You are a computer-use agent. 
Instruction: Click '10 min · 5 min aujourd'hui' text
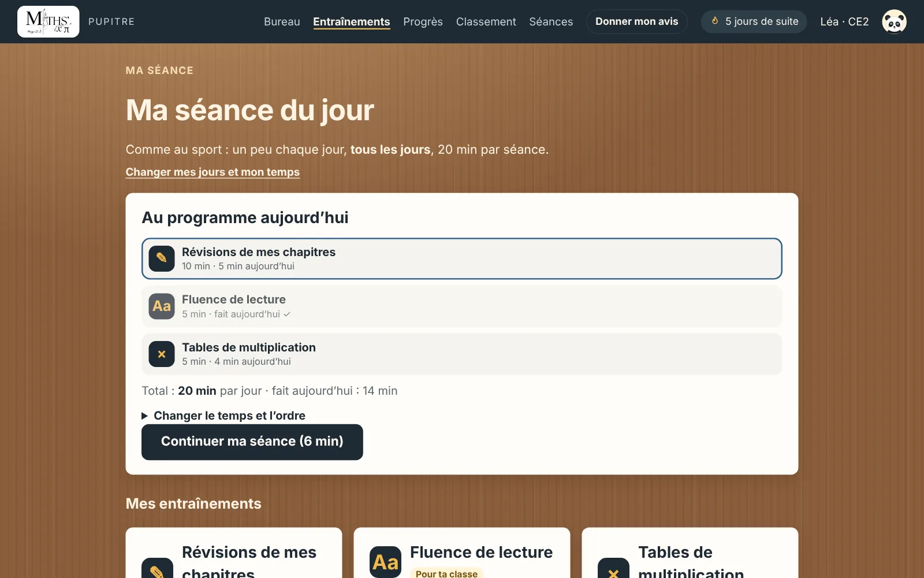tap(238, 266)
